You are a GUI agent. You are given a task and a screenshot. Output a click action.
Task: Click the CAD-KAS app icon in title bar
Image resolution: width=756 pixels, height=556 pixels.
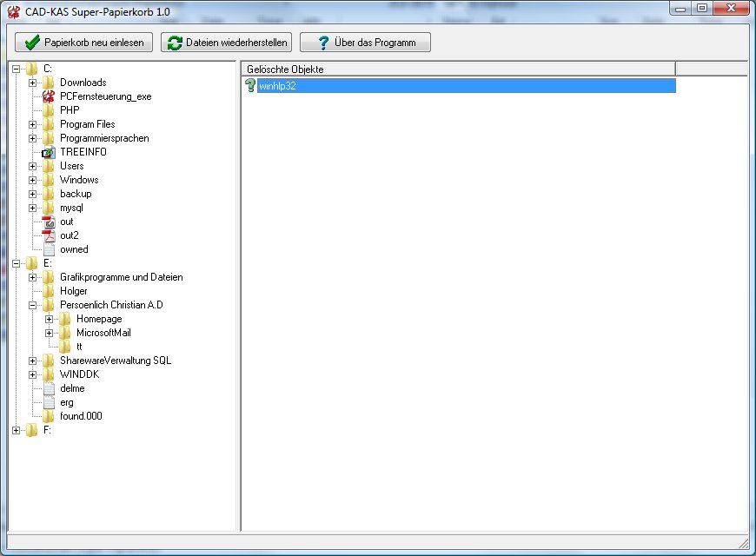(13, 9)
